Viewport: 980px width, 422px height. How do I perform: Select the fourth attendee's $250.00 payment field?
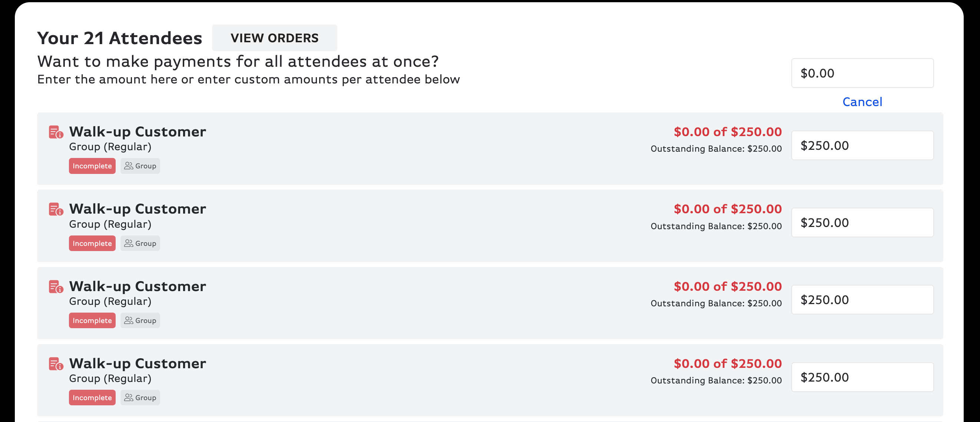coord(862,377)
